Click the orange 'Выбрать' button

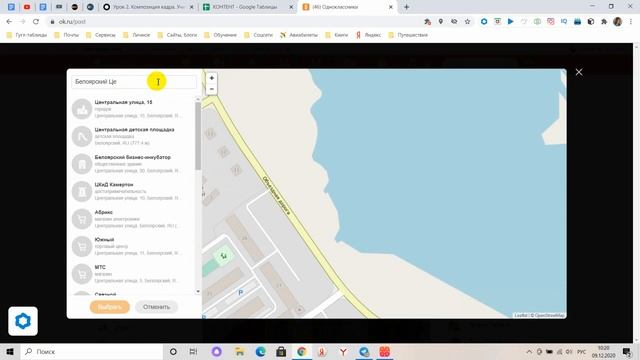109,307
